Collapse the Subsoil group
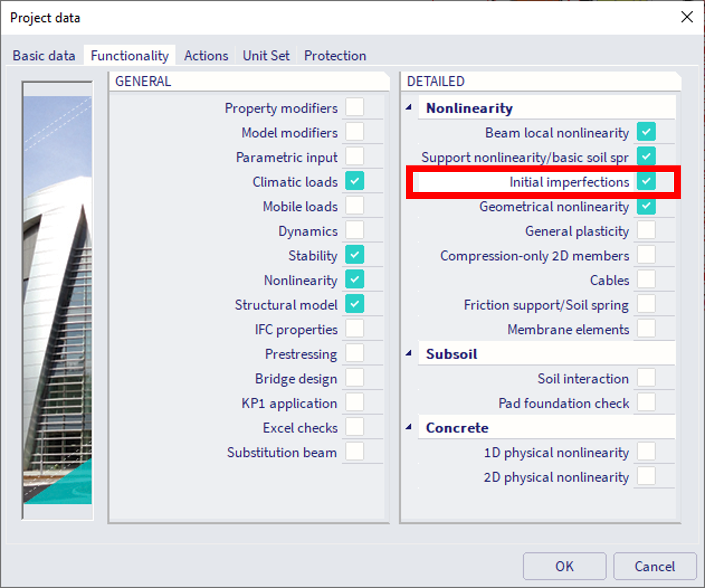The image size is (705, 588). coord(409,353)
